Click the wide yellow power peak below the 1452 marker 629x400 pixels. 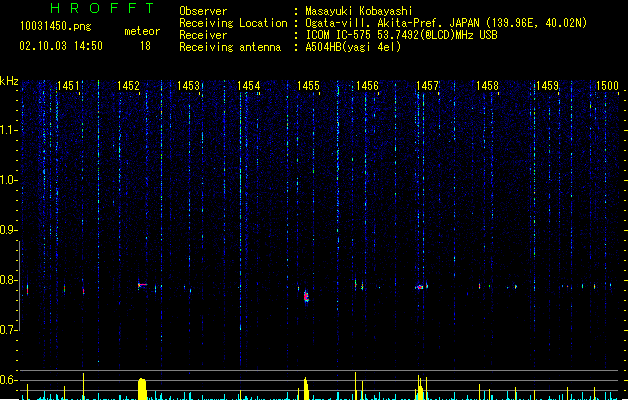(142, 389)
